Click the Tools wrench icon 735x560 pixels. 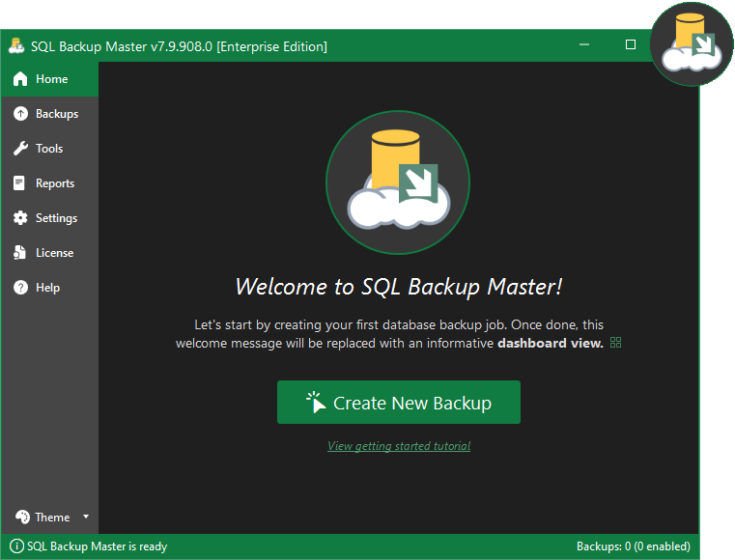(x=20, y=148)
